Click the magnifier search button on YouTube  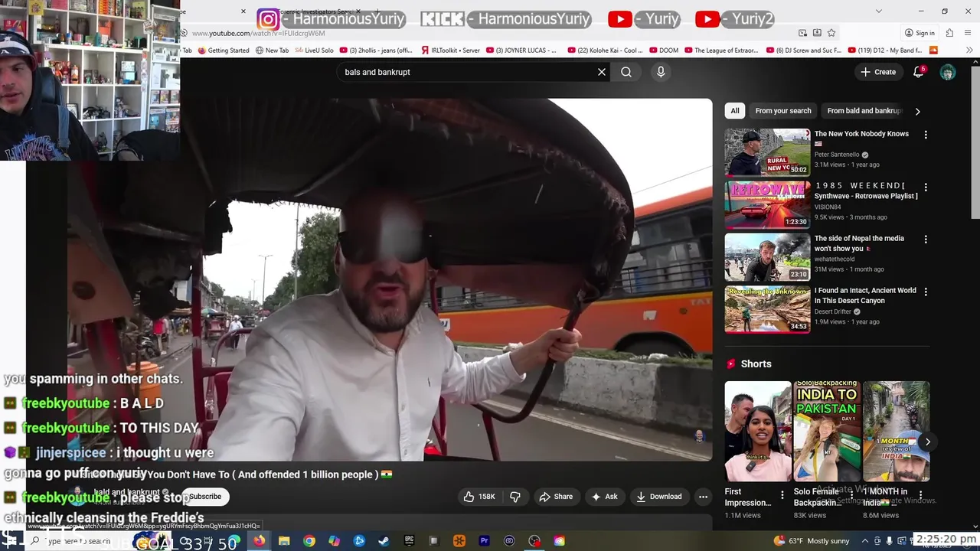pyautogui.click(x=626, y=72)
